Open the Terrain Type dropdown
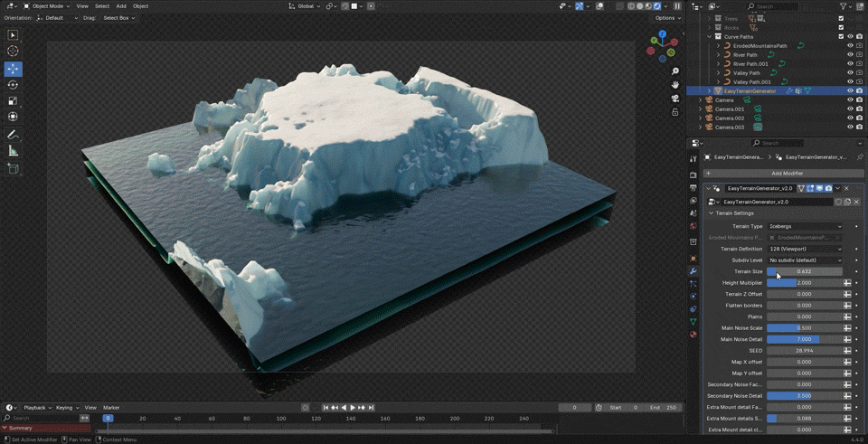The image size is (868, 444). pos(805,226)
